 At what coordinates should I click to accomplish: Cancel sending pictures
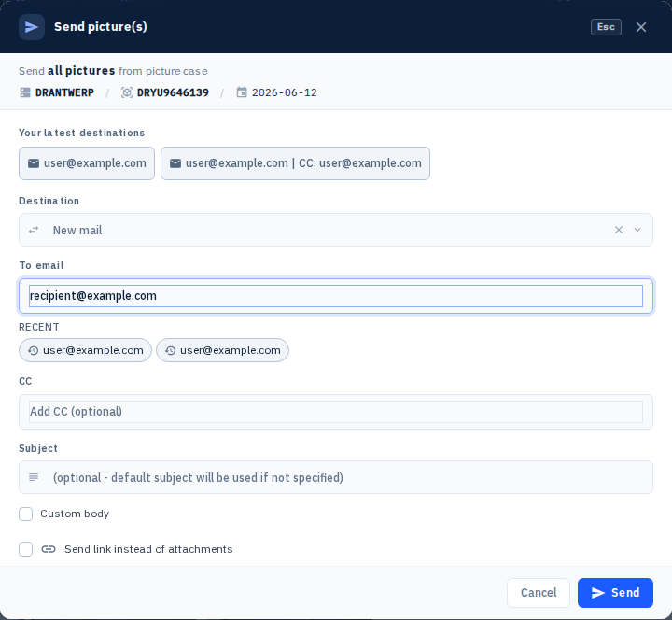pos(539,593)
